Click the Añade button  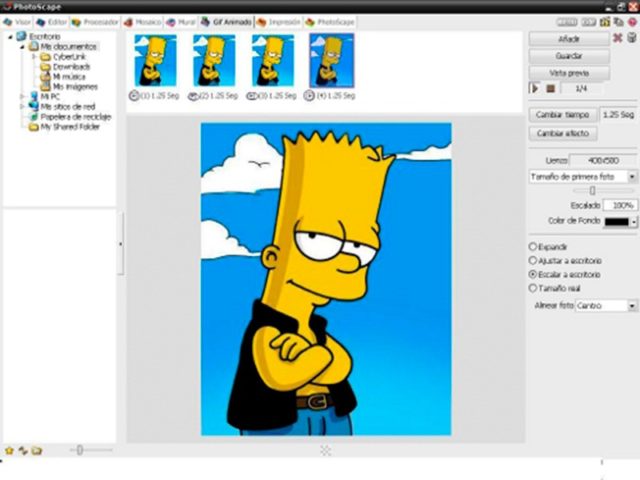pyautogui.click(x=569, y=39)
